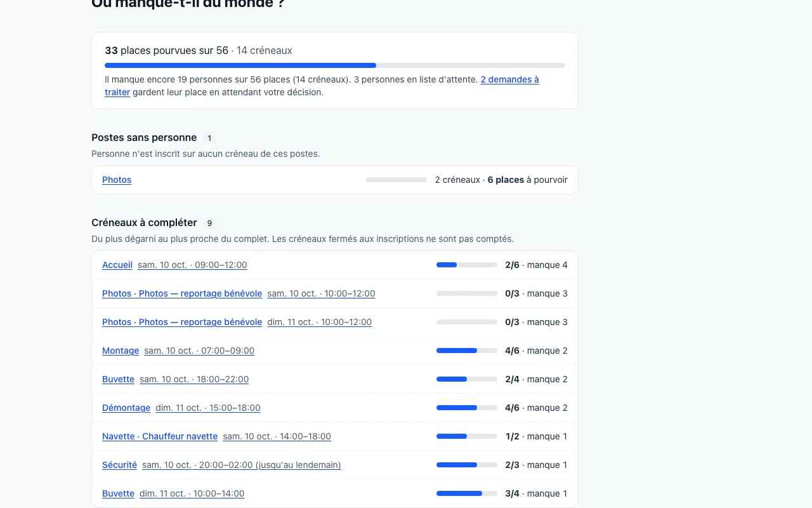Viewport: 812px width, 508px height.
Task: Open the Photos reportage bénévole link for dim. 11 oct.
Action: tap(182, 322)
